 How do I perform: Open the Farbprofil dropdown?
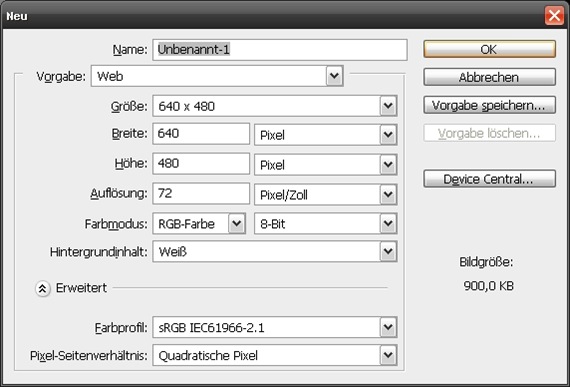274,327
